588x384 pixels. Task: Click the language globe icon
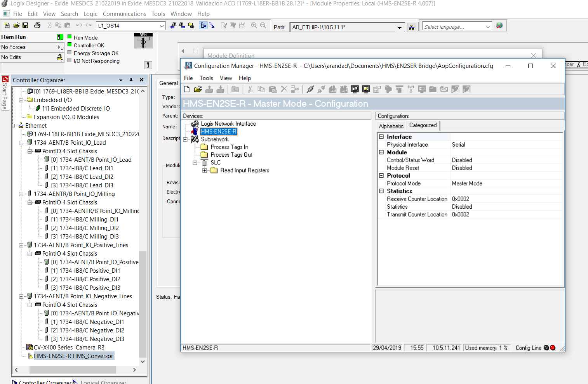click(x=499, y=26)
